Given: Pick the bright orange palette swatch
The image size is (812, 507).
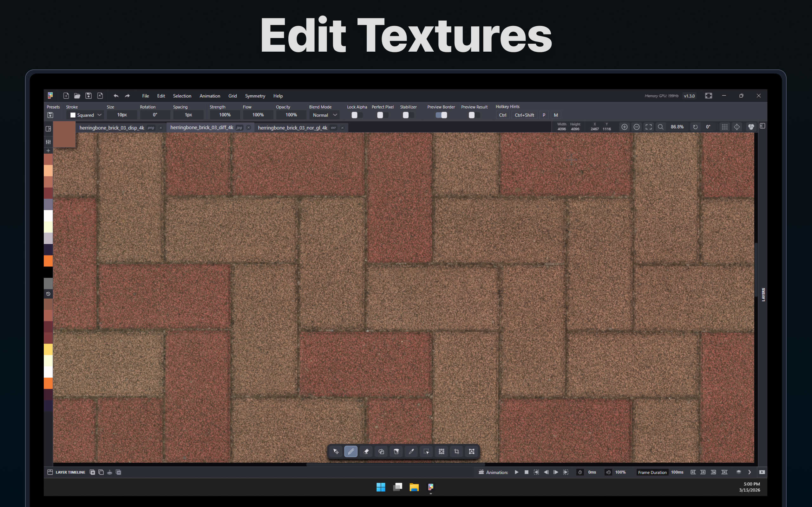Looking at the screenshot, I should [48, 261].
